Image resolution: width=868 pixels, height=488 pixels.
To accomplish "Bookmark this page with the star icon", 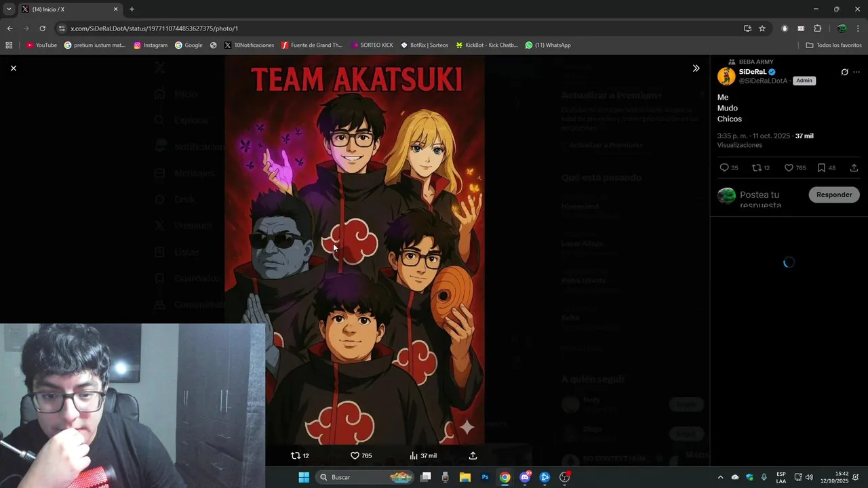I will tap(762, 28).
